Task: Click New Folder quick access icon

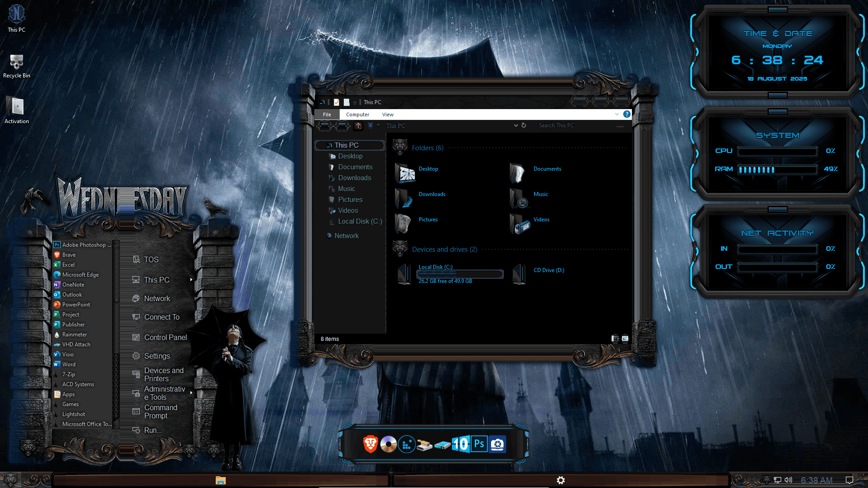Action: point(346,102)
